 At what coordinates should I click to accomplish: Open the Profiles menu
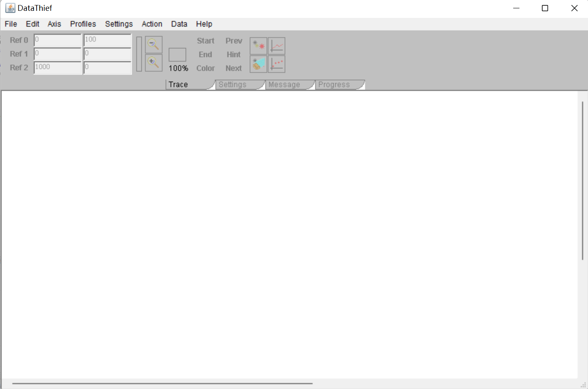pyautogui.click(x=83, y=24)
